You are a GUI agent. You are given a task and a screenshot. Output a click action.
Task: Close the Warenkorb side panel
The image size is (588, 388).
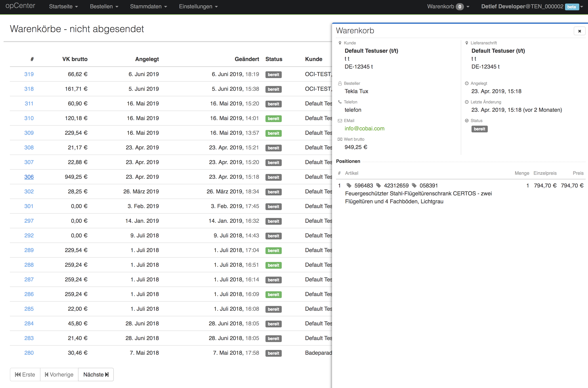tap(579, 31)
